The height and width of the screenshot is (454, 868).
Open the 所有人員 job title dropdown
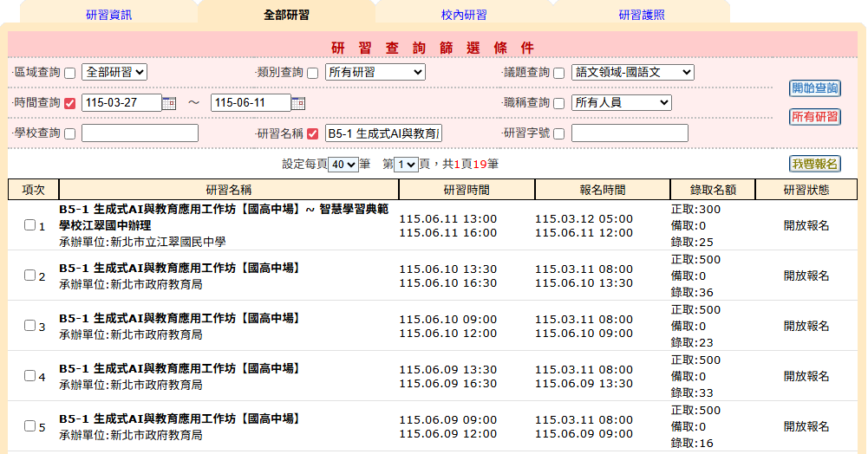click(x=621, y=102)
